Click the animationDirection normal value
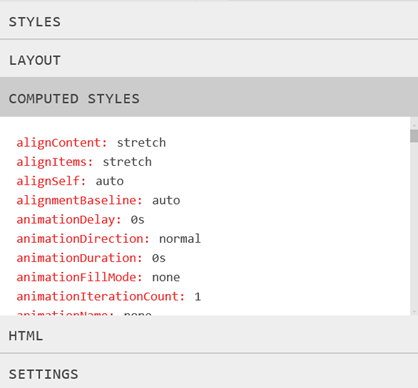418x388 pixels. [x=180, y=239]
